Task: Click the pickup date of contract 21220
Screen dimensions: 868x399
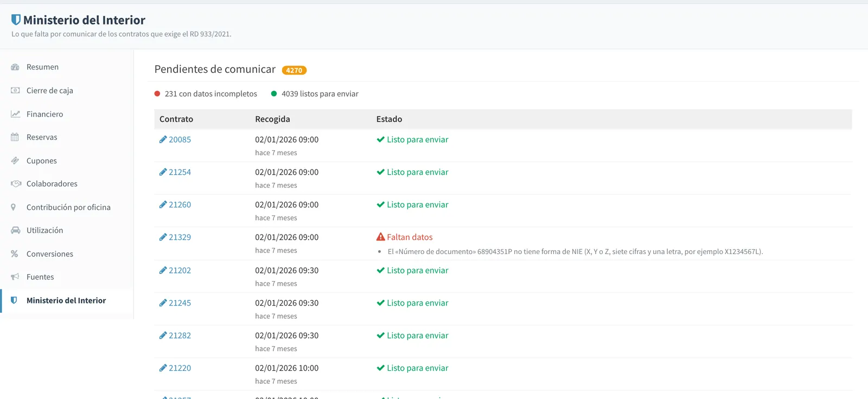Action: (287, 368)
